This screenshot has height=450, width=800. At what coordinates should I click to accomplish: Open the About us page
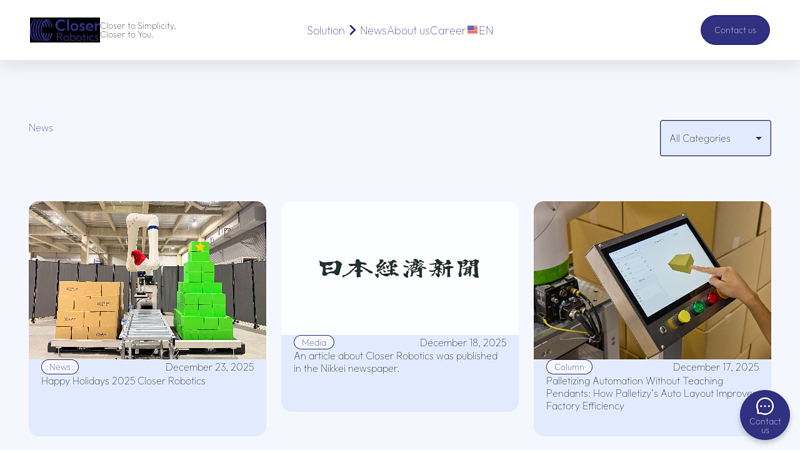pyautogui.click(x=408, y=31)
